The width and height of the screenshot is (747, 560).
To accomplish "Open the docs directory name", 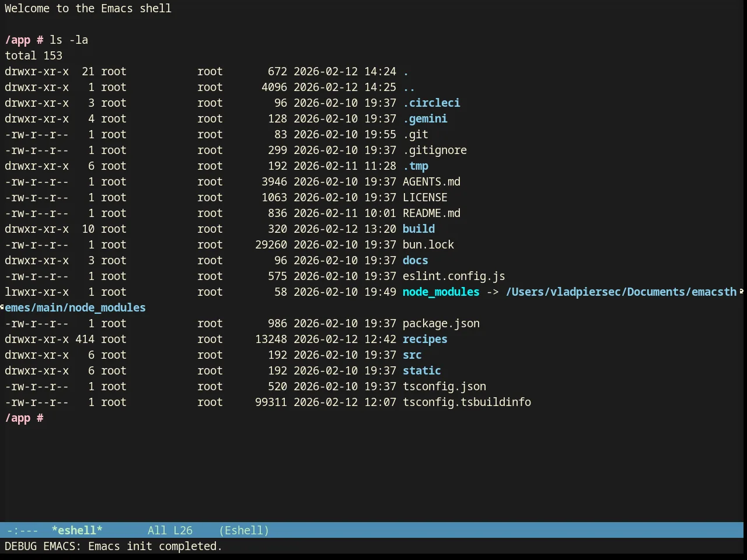I will coord(416,260).
